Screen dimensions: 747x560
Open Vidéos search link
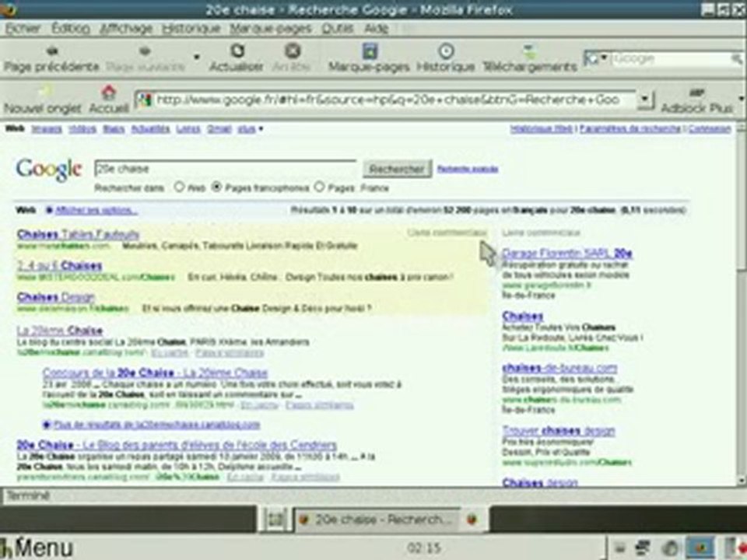pyautogui.click(x=82, y=129)
